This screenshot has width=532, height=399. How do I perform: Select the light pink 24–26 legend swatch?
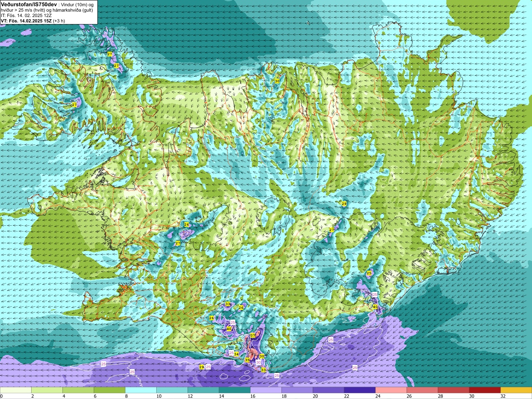tap(391, 390)
